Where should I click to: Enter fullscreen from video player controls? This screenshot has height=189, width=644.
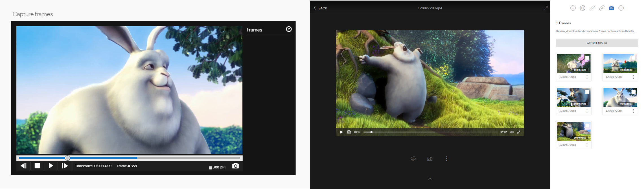pyautogui.click(x=519, y=132)
